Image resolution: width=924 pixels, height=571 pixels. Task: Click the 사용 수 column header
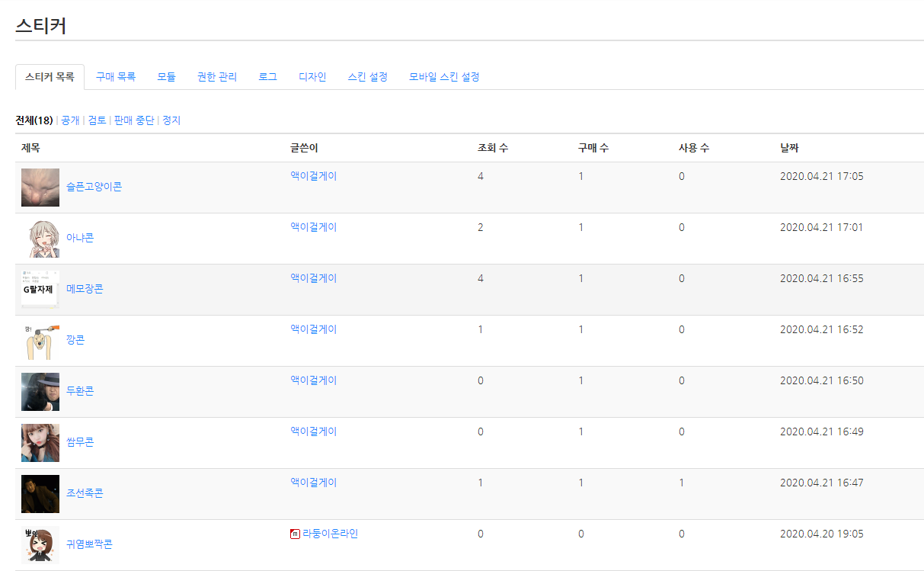coord(694,148)
